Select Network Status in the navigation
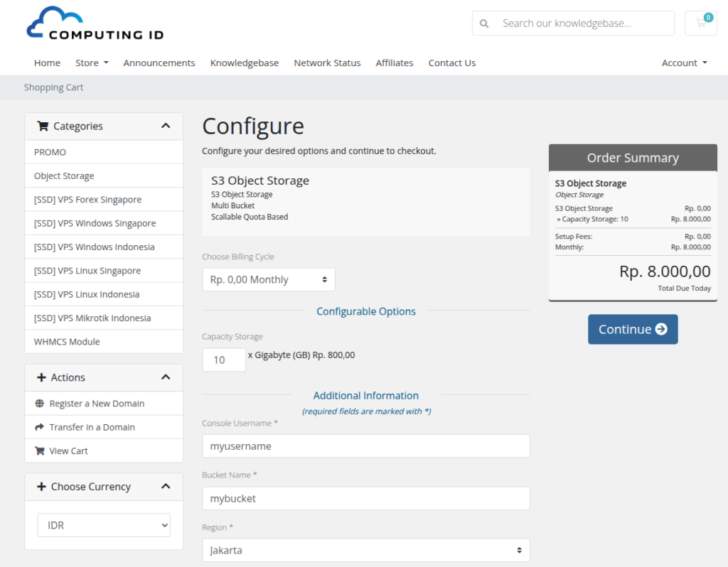 pos(327,63)
